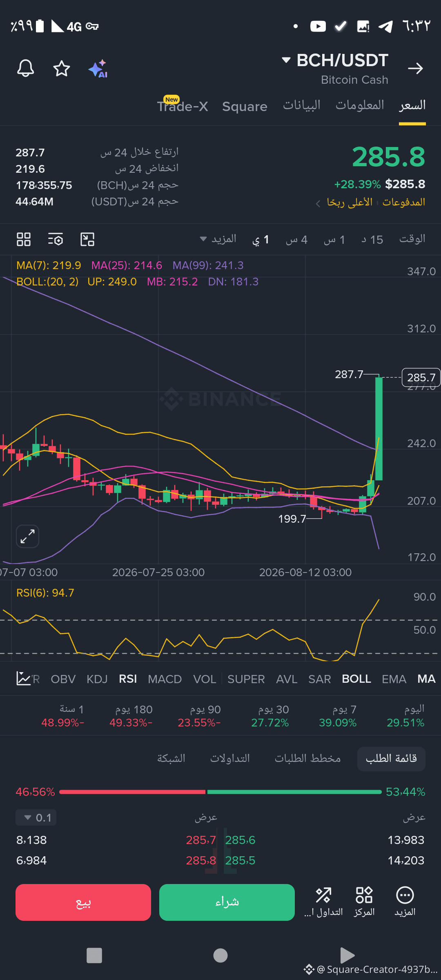Viewport: 441px width, 980px height.
Task: Tap ask price 285.7 in order book
Action: (201, 840)
